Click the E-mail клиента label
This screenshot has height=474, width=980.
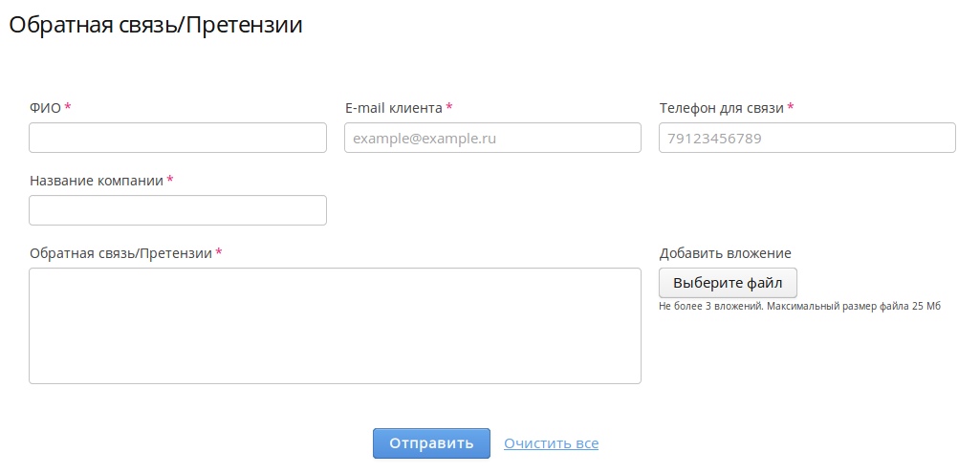[393, 108]
